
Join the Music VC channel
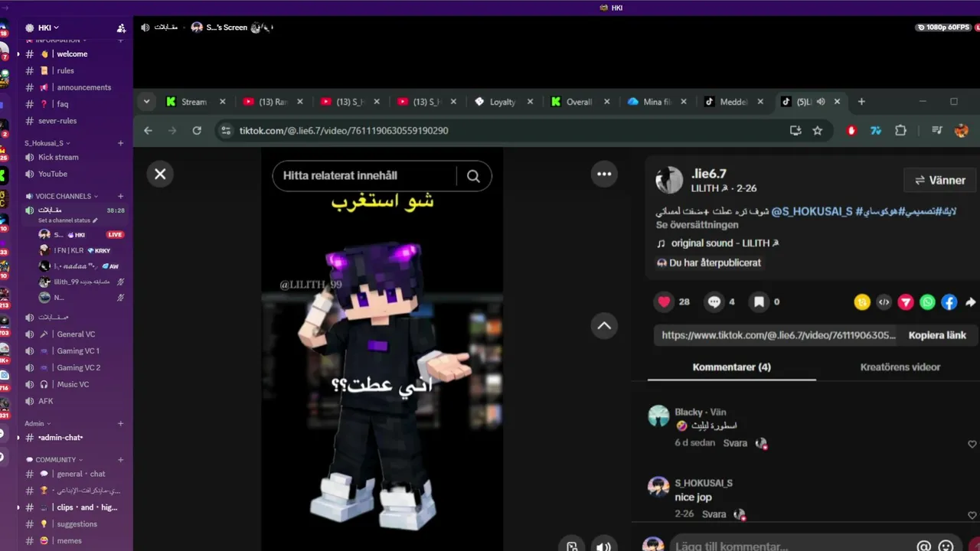tap(74, 385)
